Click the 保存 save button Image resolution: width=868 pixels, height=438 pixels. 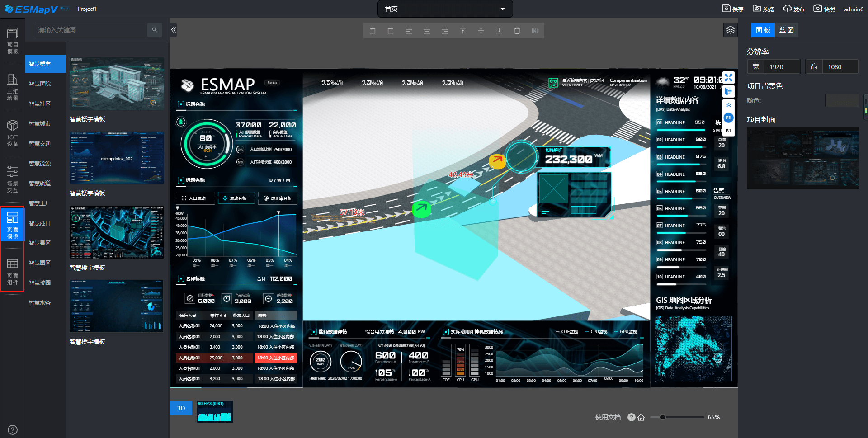pyautogui.click(x=733, y=9)
